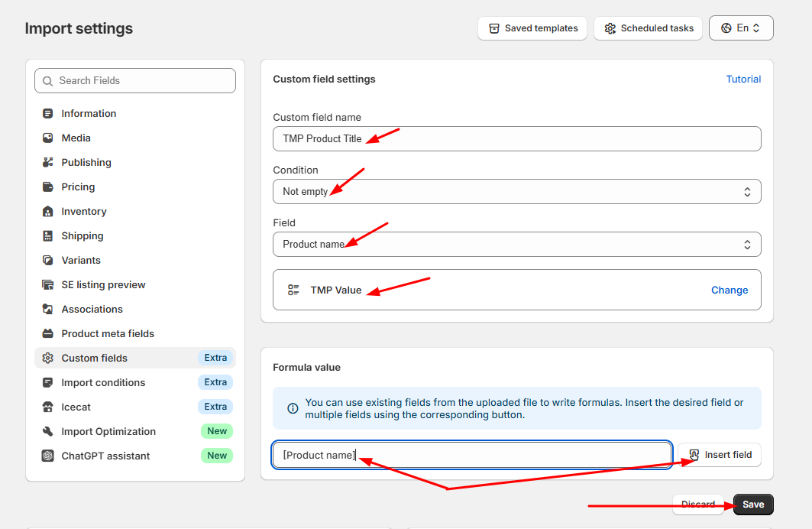Open the Pricing settings
Viewport: 812px width, 529px height.
pos(135,187)
